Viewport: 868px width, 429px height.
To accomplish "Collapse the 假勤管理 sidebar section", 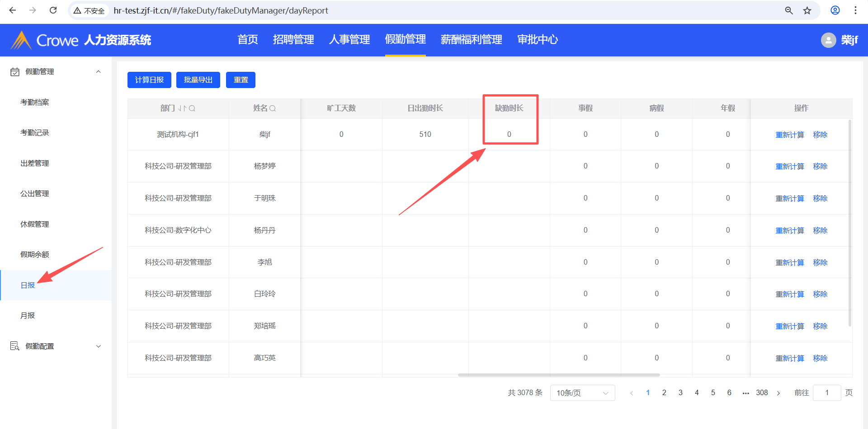I will coord(98,72).
